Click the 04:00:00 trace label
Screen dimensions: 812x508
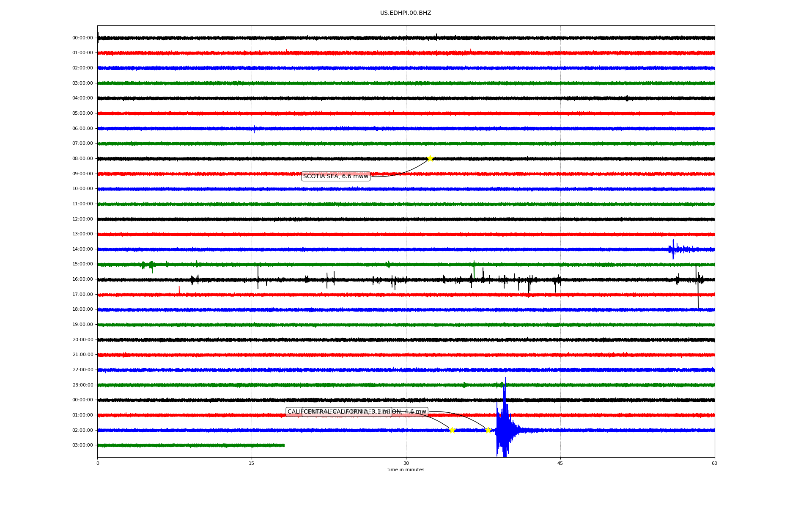point(82,98)
